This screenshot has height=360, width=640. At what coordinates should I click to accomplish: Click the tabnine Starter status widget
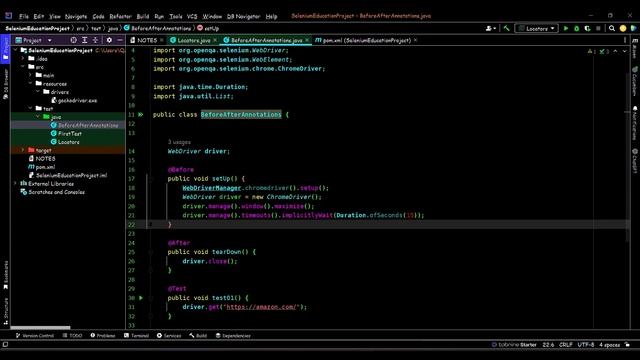(514, 345)
